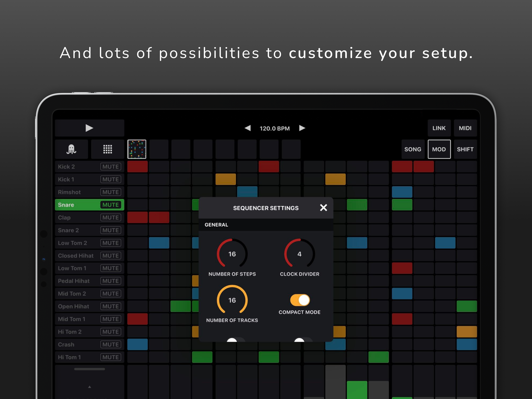Start playback with the play button
Image resolution: width=532 pixels, height=399 pixels.
tap(89, 128)
